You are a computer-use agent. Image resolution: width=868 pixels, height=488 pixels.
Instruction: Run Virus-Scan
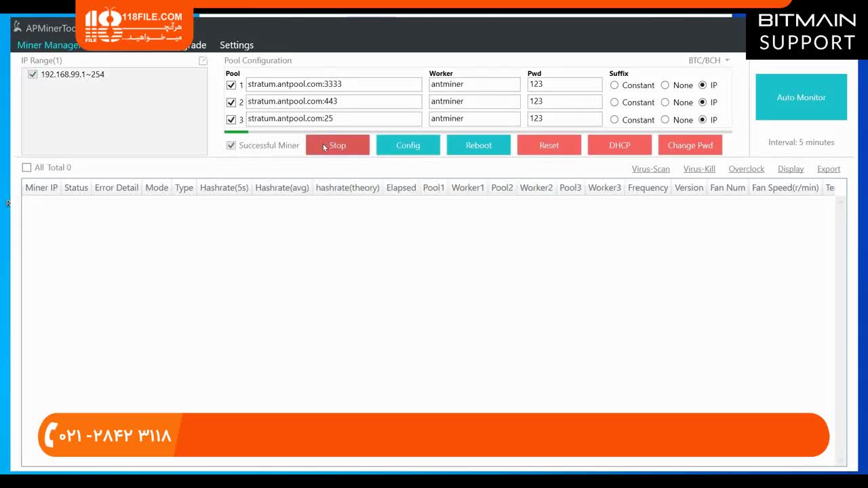coord(651,169)
